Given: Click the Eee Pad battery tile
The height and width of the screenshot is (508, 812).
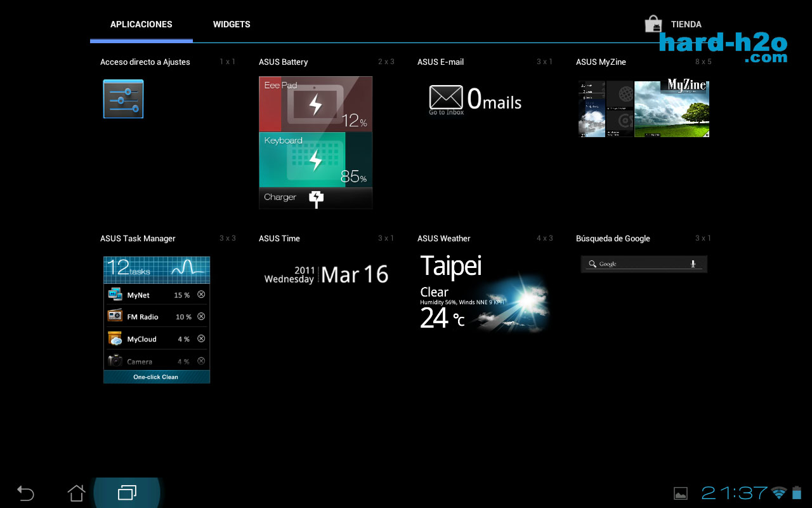Looking at the screenshot, I should click(315, 104).
